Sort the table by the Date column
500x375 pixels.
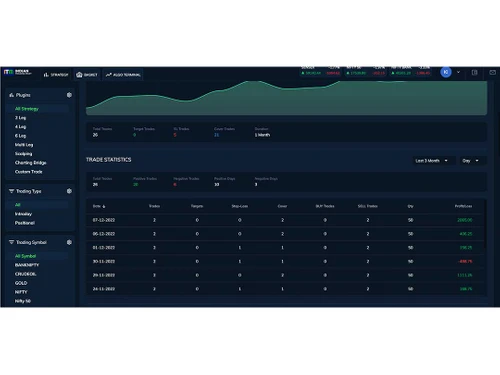tap(99, 206)
